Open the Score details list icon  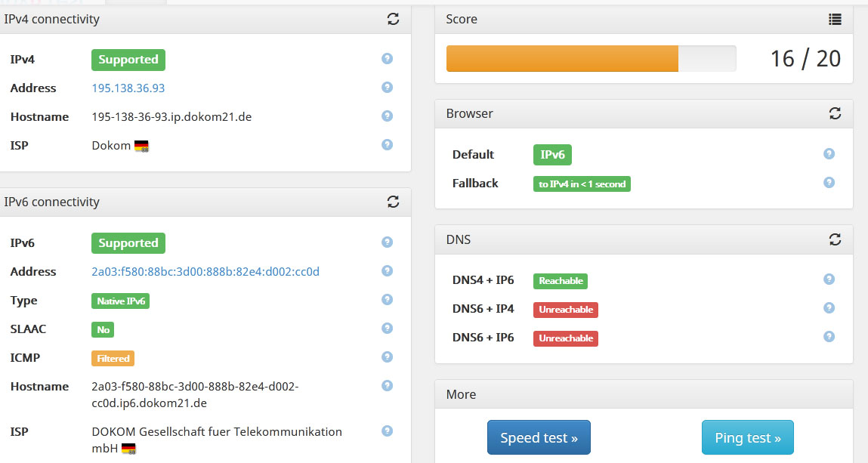[835, 20]
